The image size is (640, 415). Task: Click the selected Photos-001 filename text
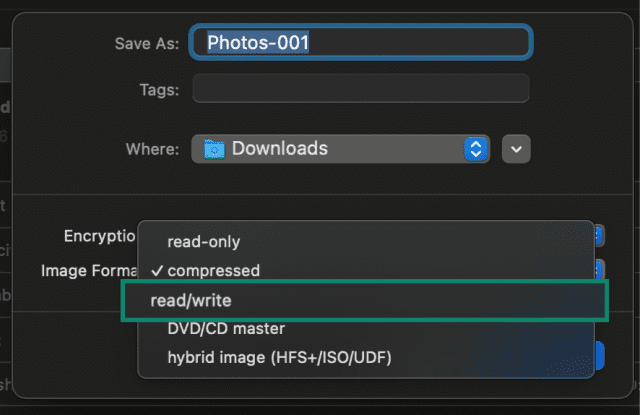pos(258,42)
